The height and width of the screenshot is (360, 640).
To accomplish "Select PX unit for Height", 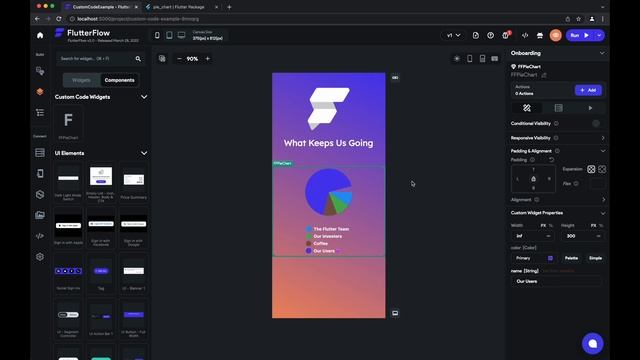I will pos(593,225).
